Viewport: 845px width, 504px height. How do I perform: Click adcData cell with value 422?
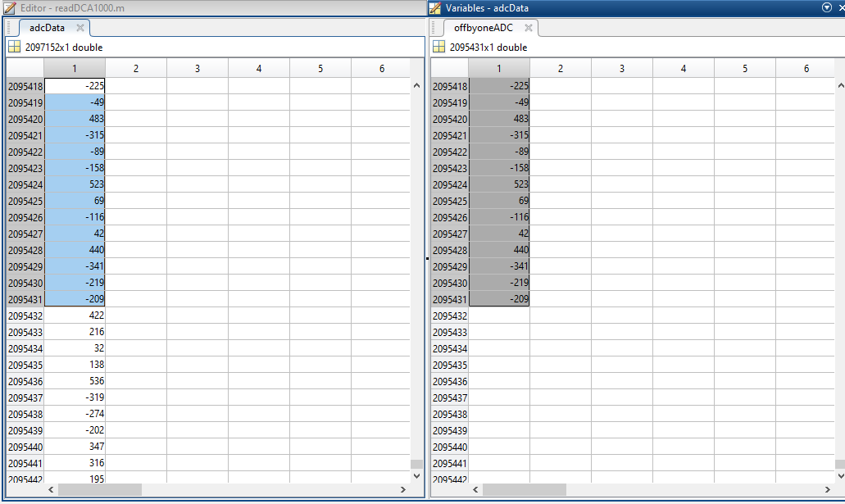click(x=75, y=316)
